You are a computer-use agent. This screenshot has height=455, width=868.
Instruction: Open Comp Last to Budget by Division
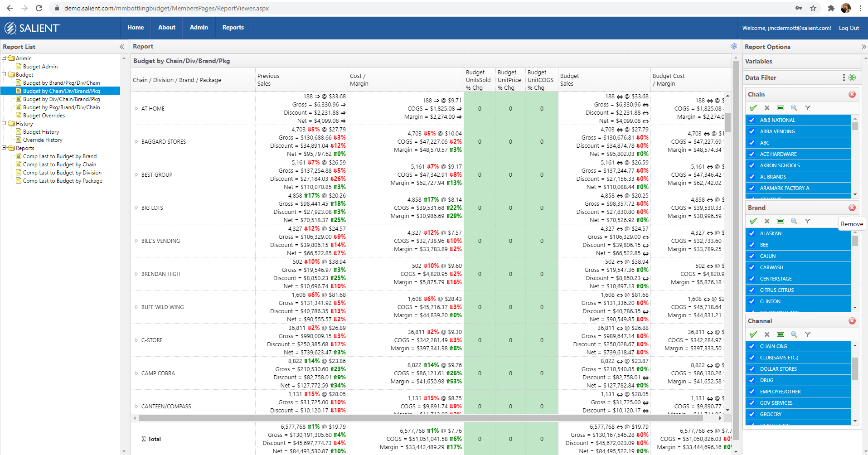coord(62,173)
